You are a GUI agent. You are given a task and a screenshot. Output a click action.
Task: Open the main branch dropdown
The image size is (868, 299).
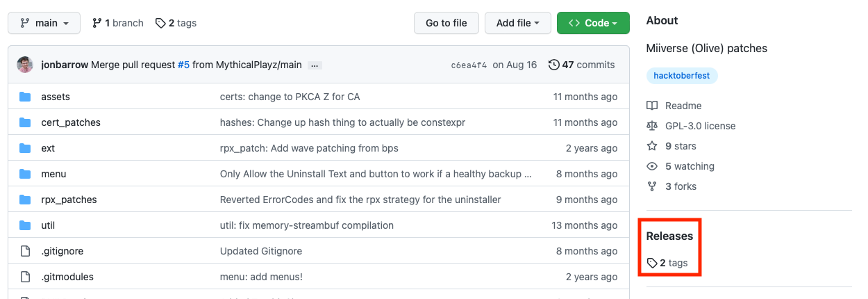pyautogui.click(x=44, y=23)
